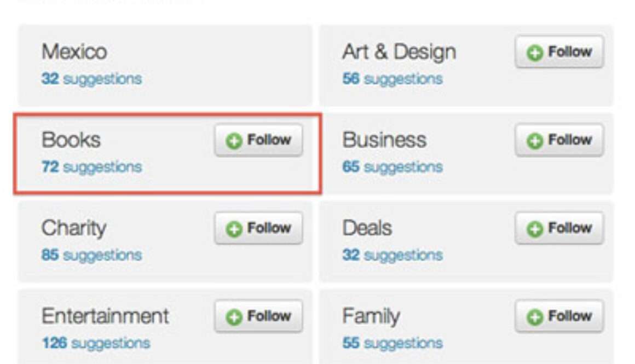Select the Entertainment category heading
The image size is (635, 364).
point(106,316)
